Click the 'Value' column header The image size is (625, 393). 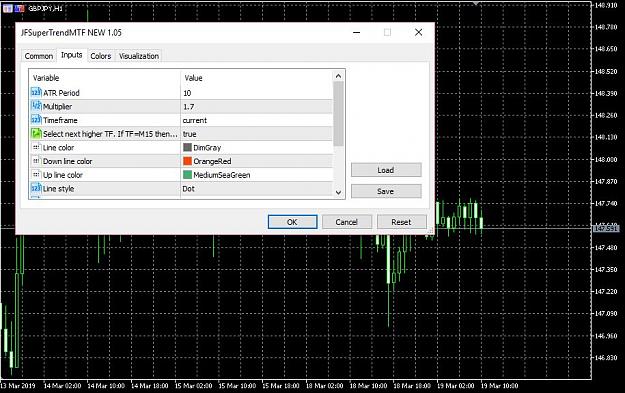tap(193, 78)
